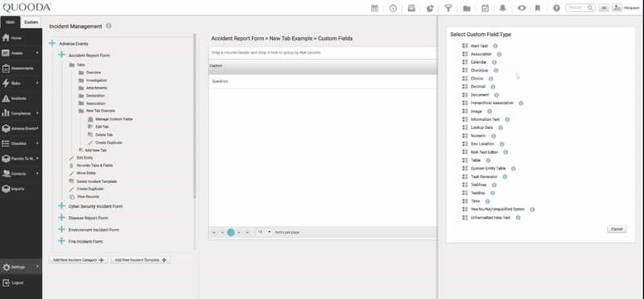Click info icon next to Geo Location

[x=502, y=144]
